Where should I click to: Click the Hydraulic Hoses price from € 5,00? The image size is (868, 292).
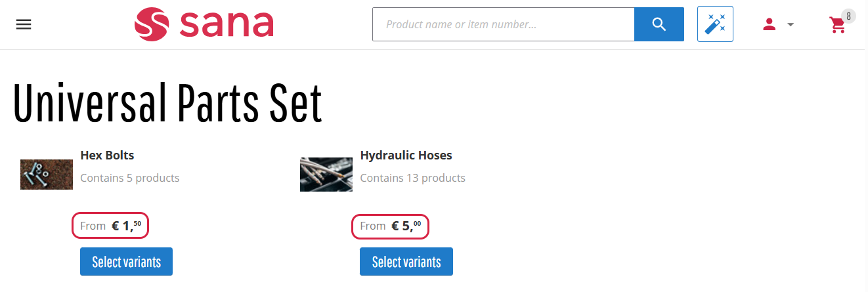coord(390,226)
